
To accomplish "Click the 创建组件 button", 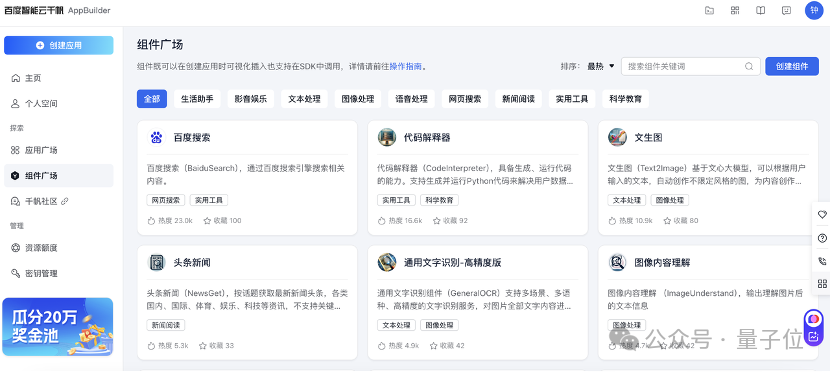I will [792, 67].
